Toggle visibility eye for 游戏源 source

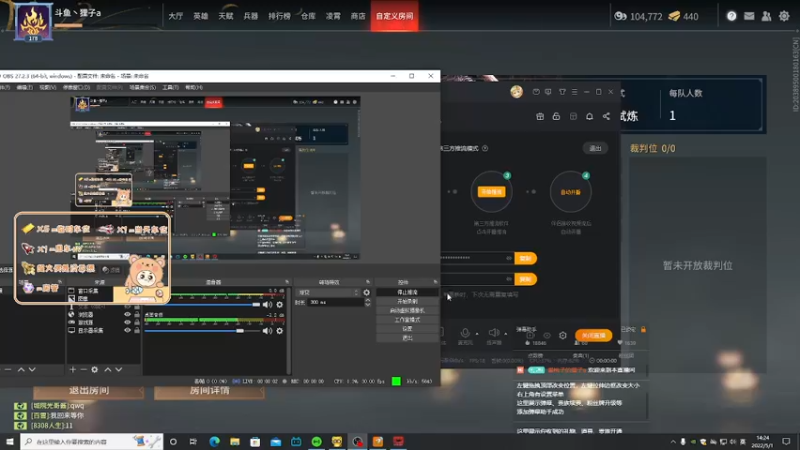click(x=128, y=322)
